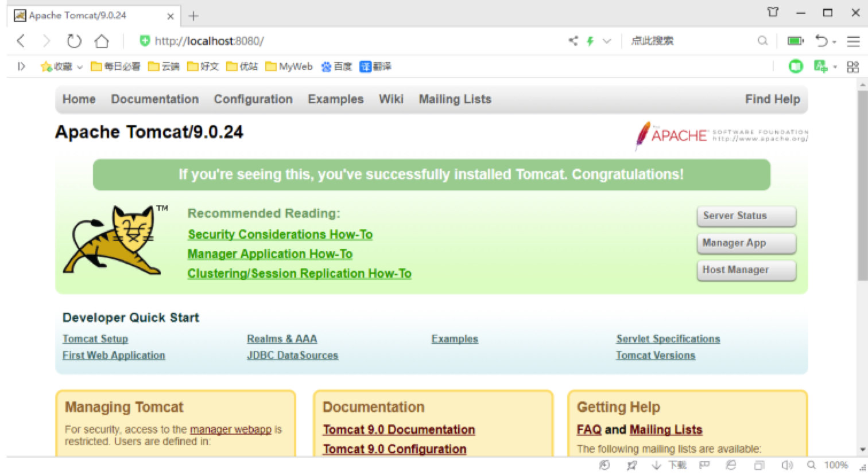
Task: Toggle the bookmarks sidebar arrow icon
Action: pyautogui.click(x=21, y=67)
